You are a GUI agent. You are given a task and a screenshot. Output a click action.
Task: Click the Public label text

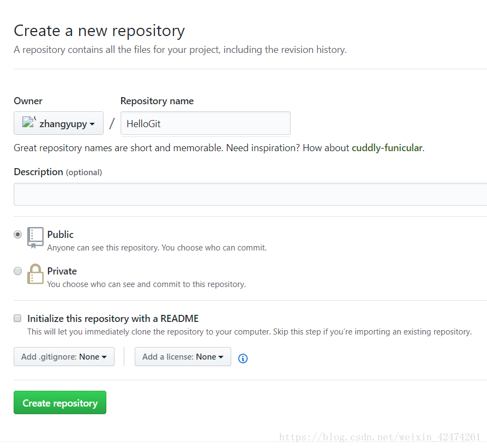[60, 235]
